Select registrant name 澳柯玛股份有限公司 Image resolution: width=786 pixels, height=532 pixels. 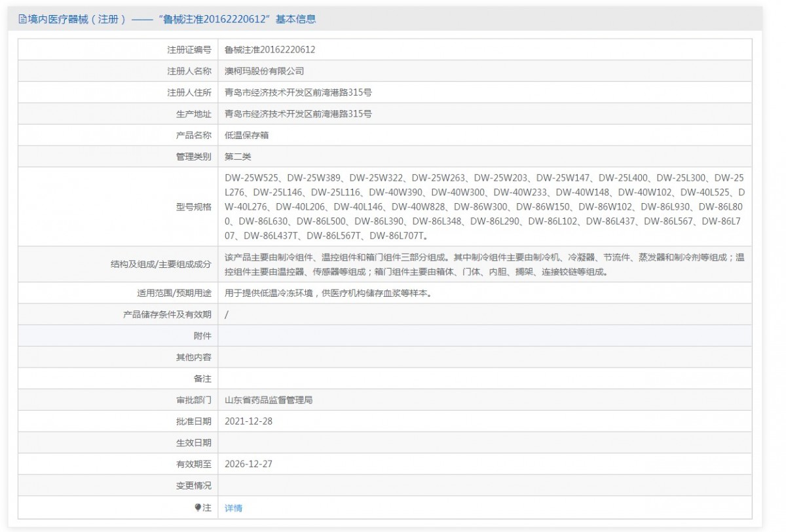coord(264,71)
